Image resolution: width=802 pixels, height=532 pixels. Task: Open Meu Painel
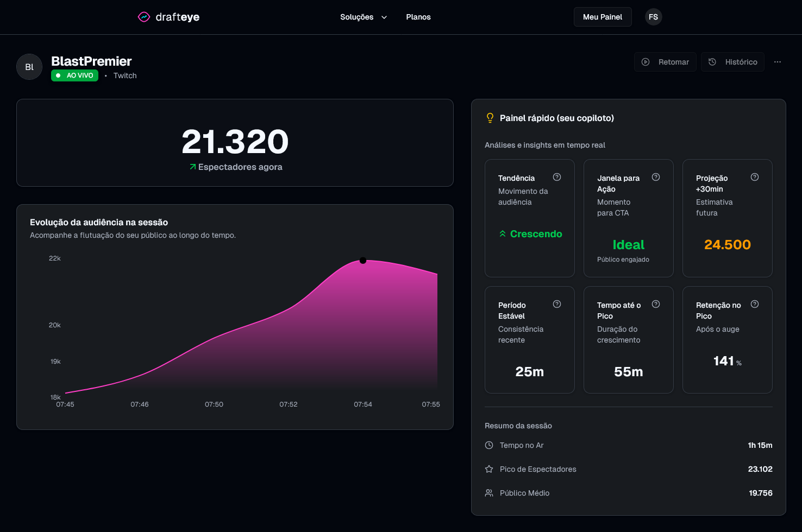[603, 17]
